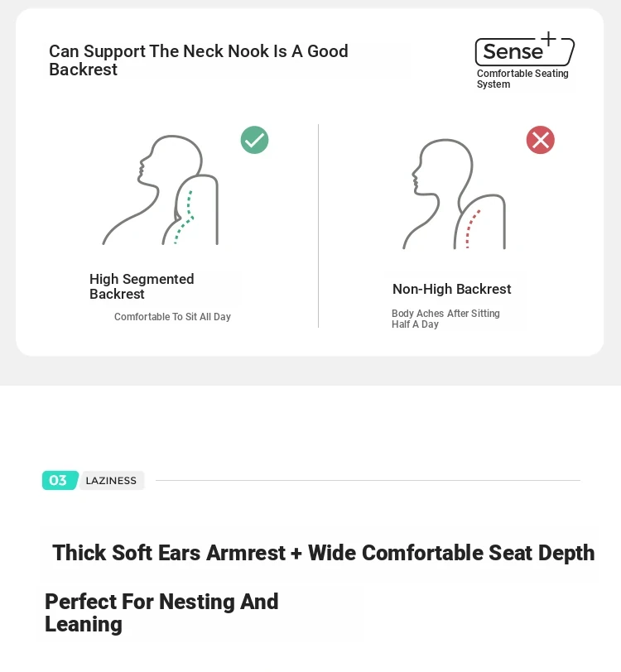
Task: Click the plus sign on Sense logo
Action: point(548,38)
